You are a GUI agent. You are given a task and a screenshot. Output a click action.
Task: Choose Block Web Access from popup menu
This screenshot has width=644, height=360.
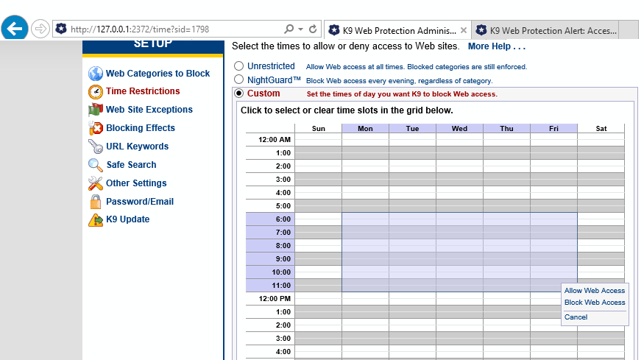pyautogui.click(x=594, y=303)
